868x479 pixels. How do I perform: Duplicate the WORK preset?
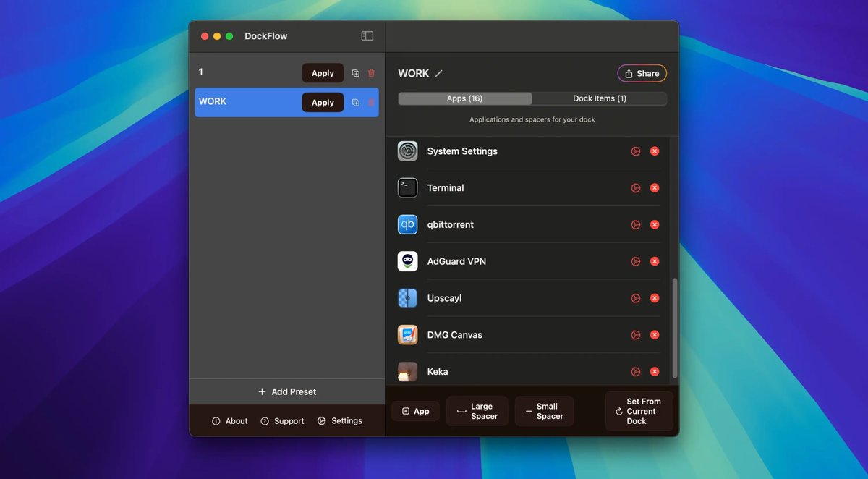point(355,102)
